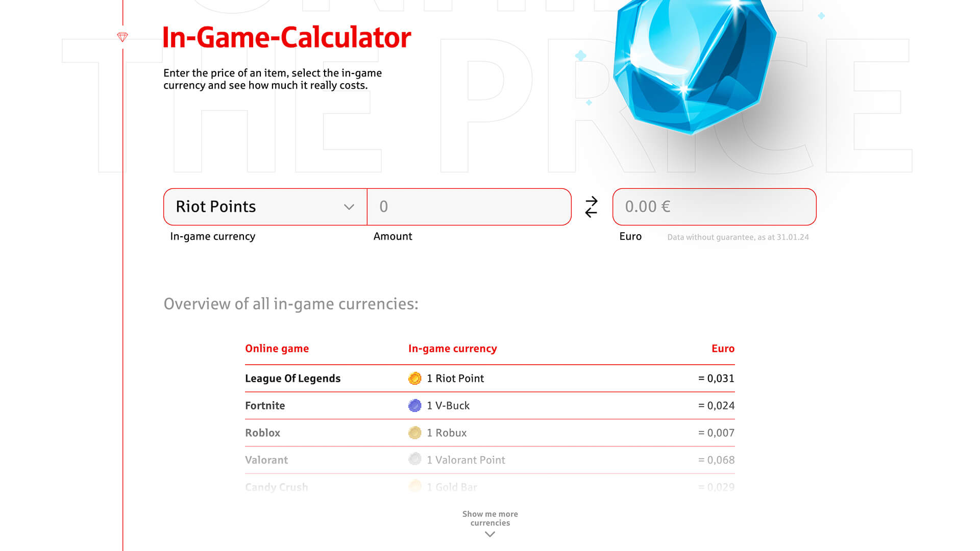Click the Roblox game name

coord(263,433)
